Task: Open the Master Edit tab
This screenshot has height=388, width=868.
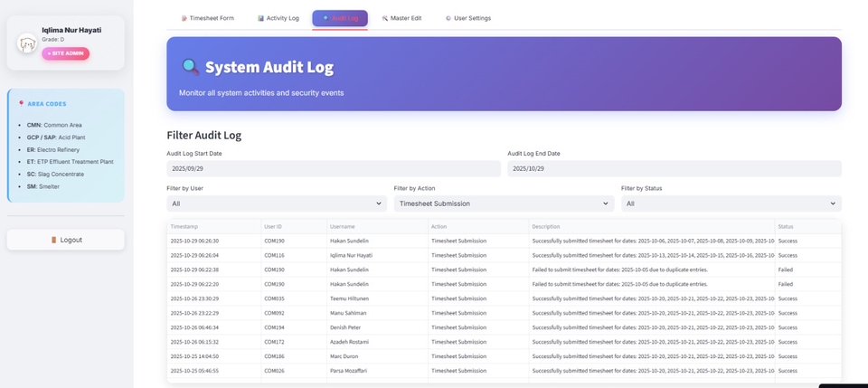Action: point(401,18)
